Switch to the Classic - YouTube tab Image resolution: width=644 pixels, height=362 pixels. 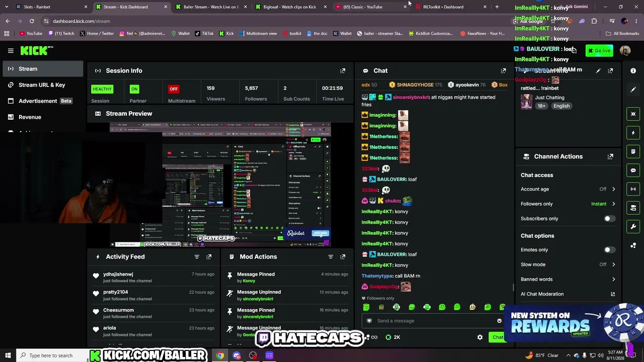coord(371,7)
